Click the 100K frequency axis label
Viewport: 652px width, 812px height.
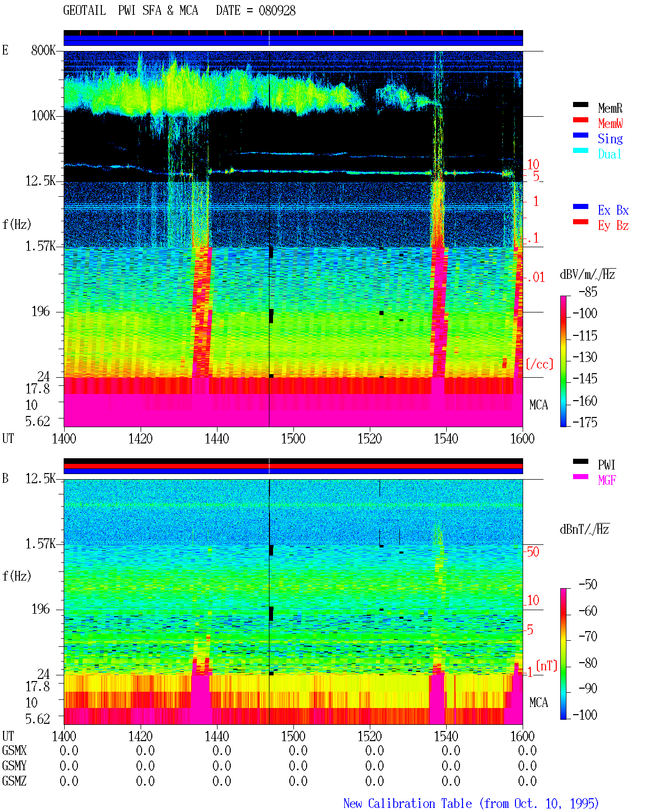pos(43,115)
